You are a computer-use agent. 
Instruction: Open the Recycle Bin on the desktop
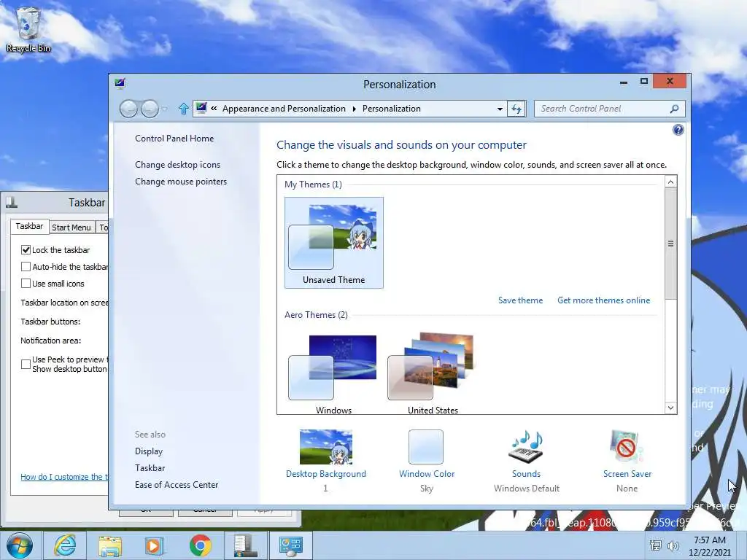pos(28,29)
